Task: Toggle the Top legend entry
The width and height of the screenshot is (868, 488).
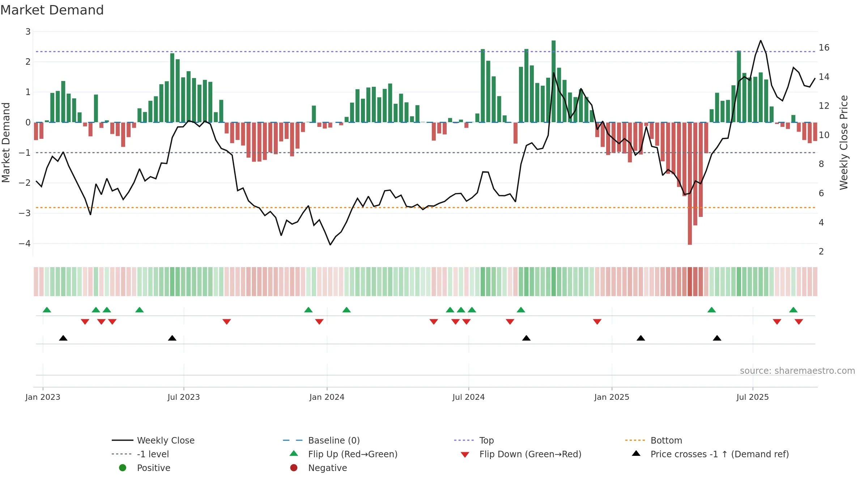Action: tap(486, 440)
